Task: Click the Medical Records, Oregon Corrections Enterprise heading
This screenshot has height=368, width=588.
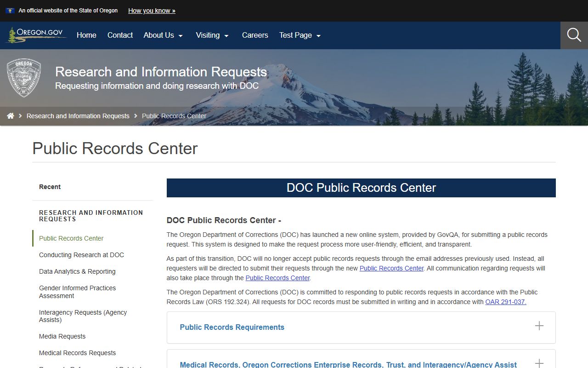Action: tap(348, 364)
